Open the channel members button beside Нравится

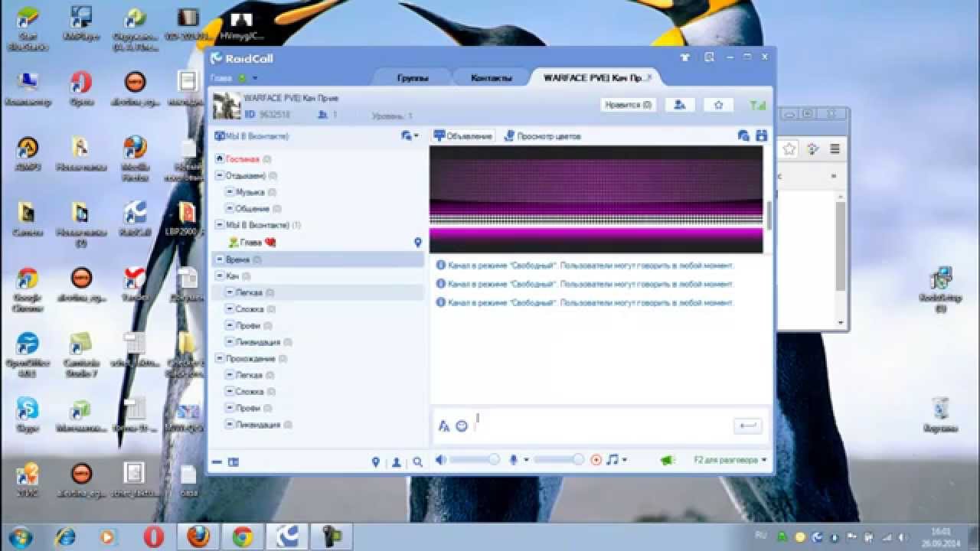coord(679,105)
